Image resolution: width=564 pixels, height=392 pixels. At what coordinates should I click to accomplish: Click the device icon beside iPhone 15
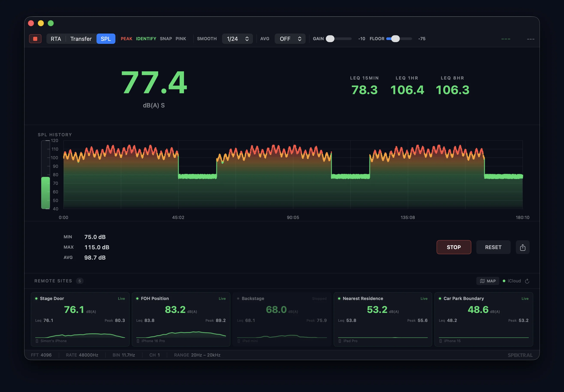[440, 341]
